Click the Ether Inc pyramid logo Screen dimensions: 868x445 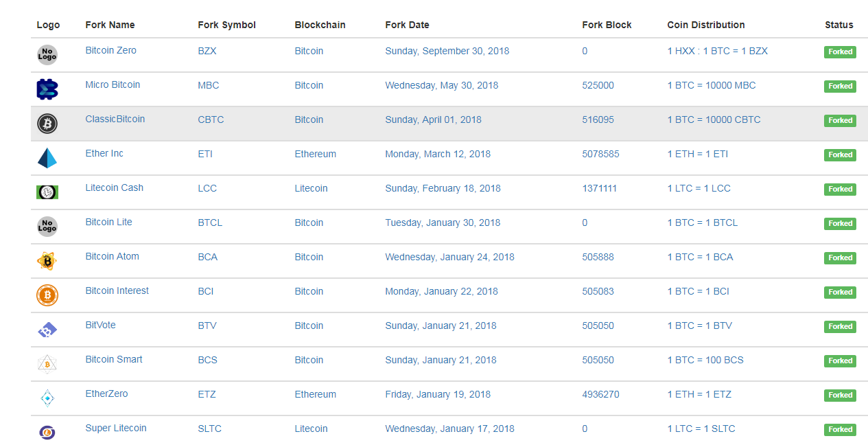pyautogui.click(x=47, y=158)
